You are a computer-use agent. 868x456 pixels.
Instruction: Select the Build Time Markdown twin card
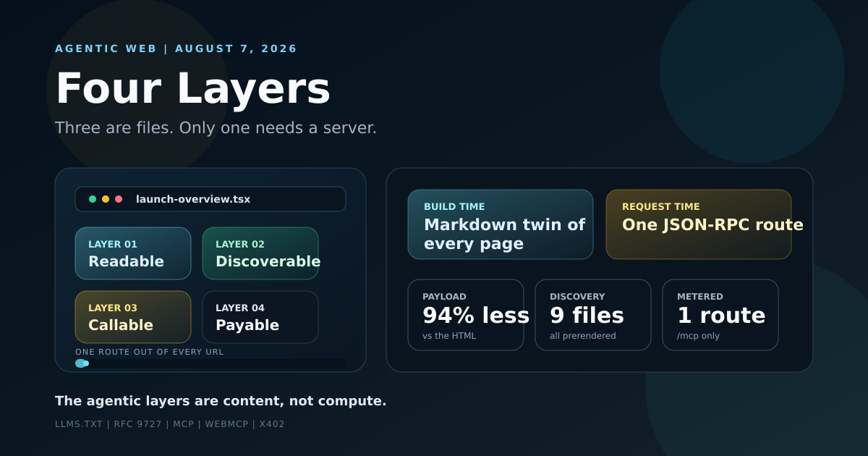pos(501,224)
